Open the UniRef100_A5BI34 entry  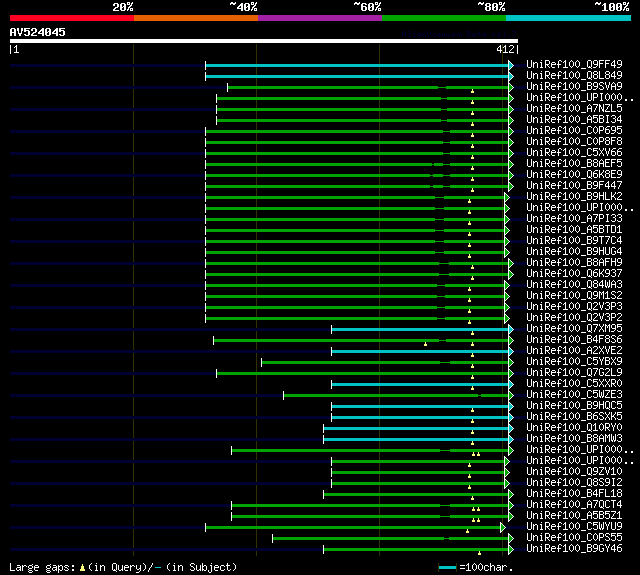[x=574, y=120]
